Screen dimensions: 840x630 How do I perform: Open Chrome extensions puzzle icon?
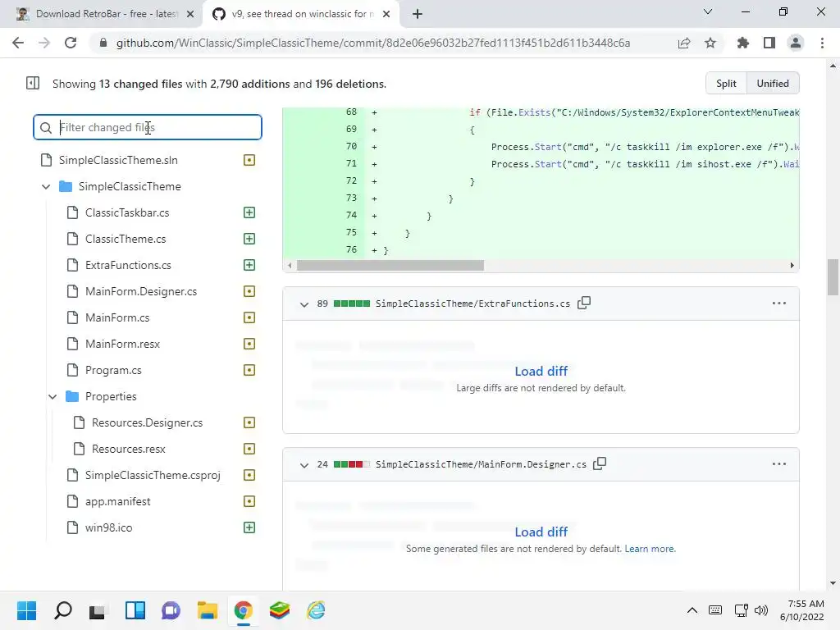743,43
